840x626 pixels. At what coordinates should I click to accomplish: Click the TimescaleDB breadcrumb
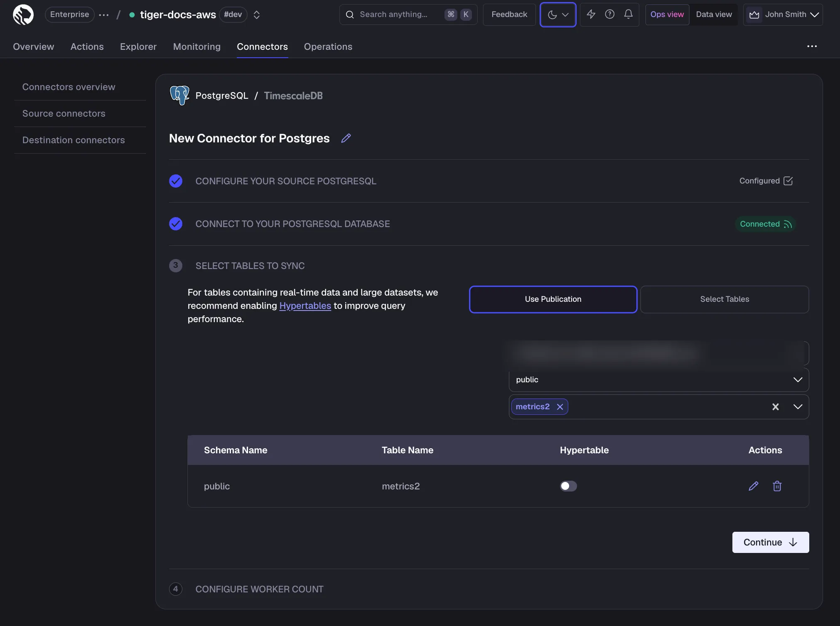(293, 96)
